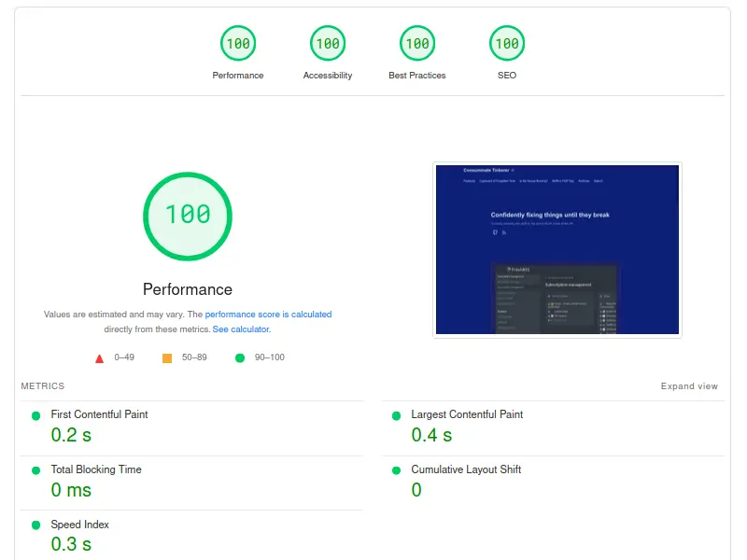Select the Total Blocking Time metric label

pyautogui.click(x=96, y=469)
